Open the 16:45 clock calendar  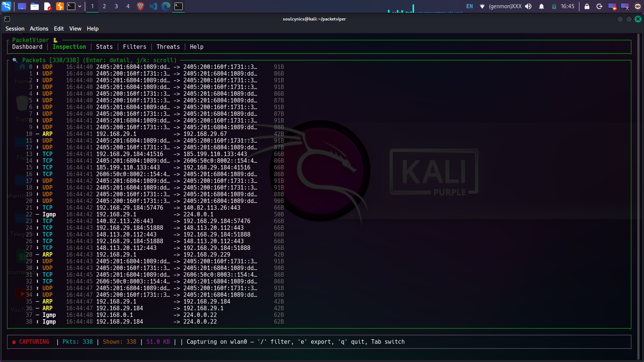point(568,6)
